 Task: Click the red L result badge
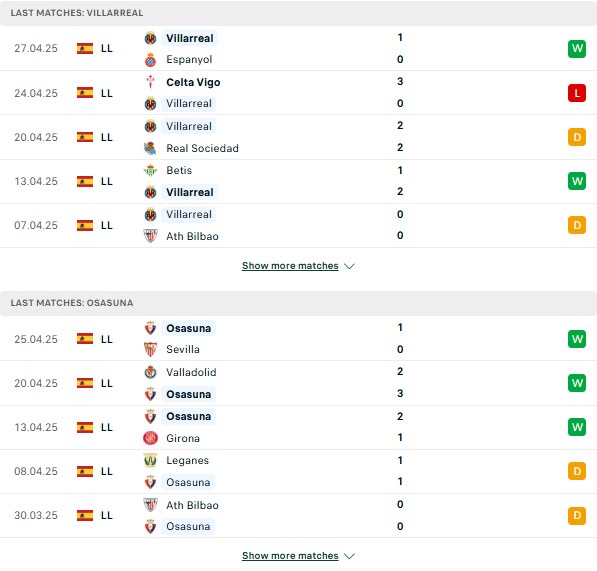click(577, 93)
